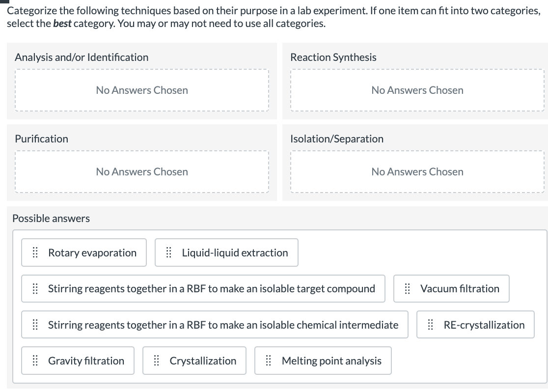Click drag handle of target compound answer
The height and width of the screenshot is (392, 548).
35,289
